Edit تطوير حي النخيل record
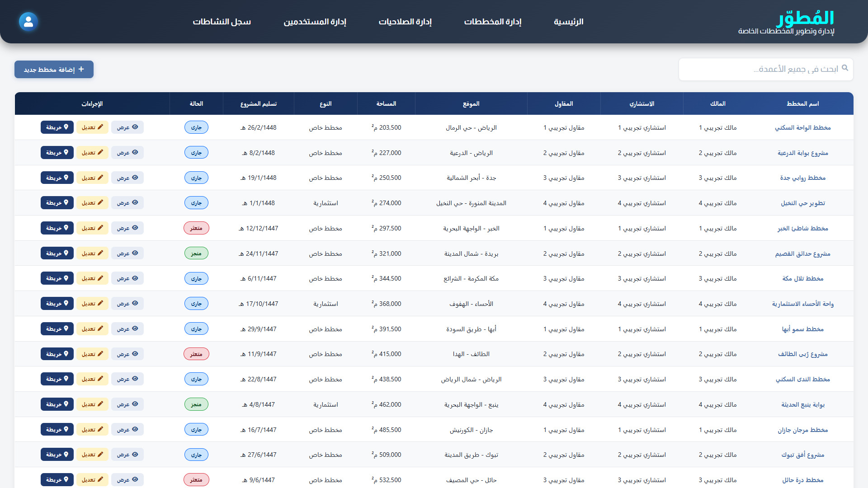Image resolution: width=868 pixels, height=488 pixels. [92, 203]
